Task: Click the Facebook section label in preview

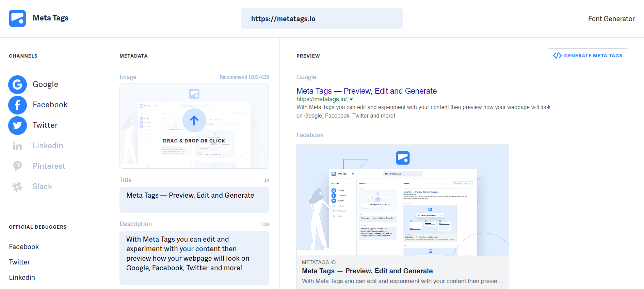Action: coord(310,135)
